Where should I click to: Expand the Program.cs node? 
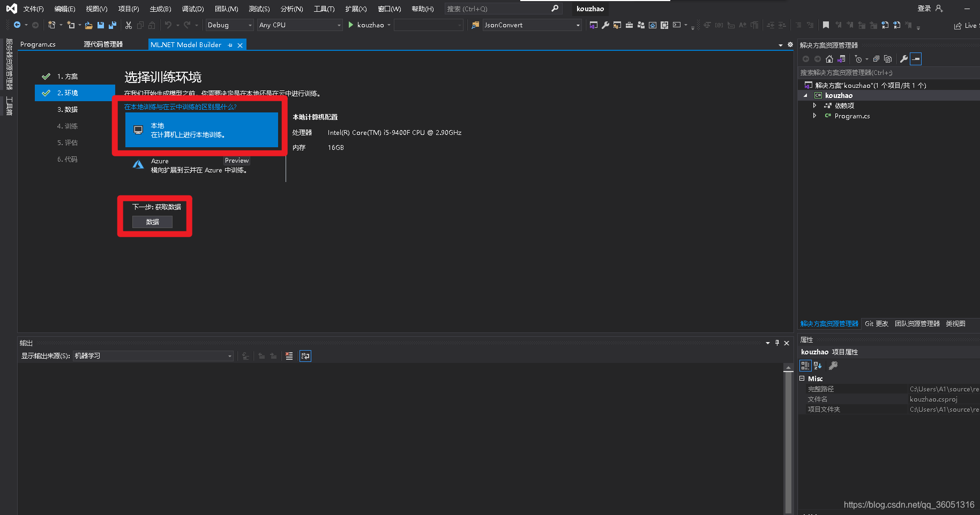(814, 116)
